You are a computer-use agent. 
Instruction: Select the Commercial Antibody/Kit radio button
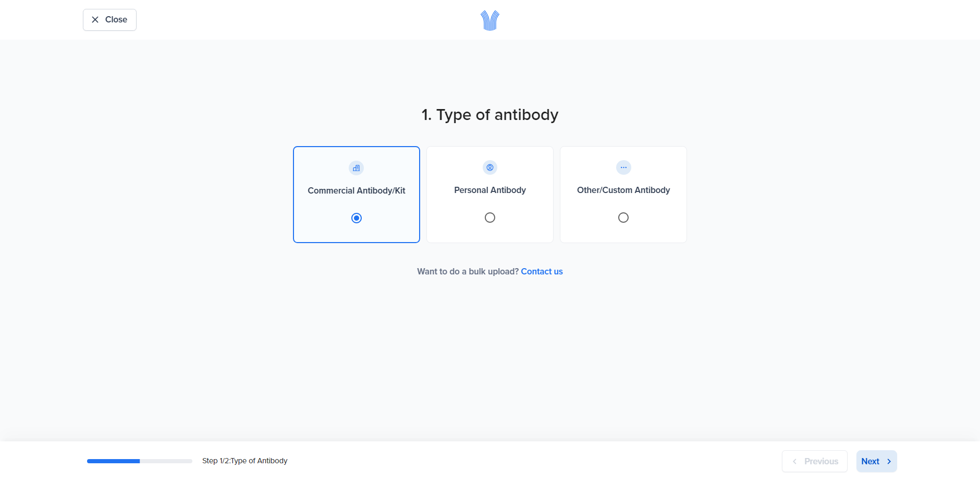[x=357, y=218]
